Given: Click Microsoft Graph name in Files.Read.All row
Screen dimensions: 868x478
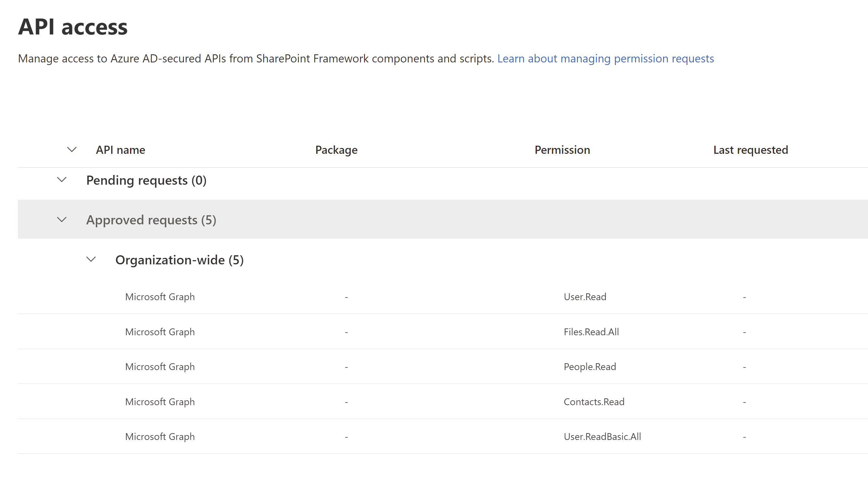Looking at the screenshot, I should coord(160,332).
